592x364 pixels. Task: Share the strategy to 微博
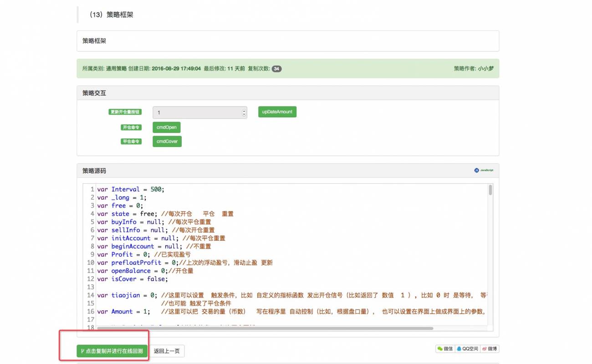pos(490,349)
